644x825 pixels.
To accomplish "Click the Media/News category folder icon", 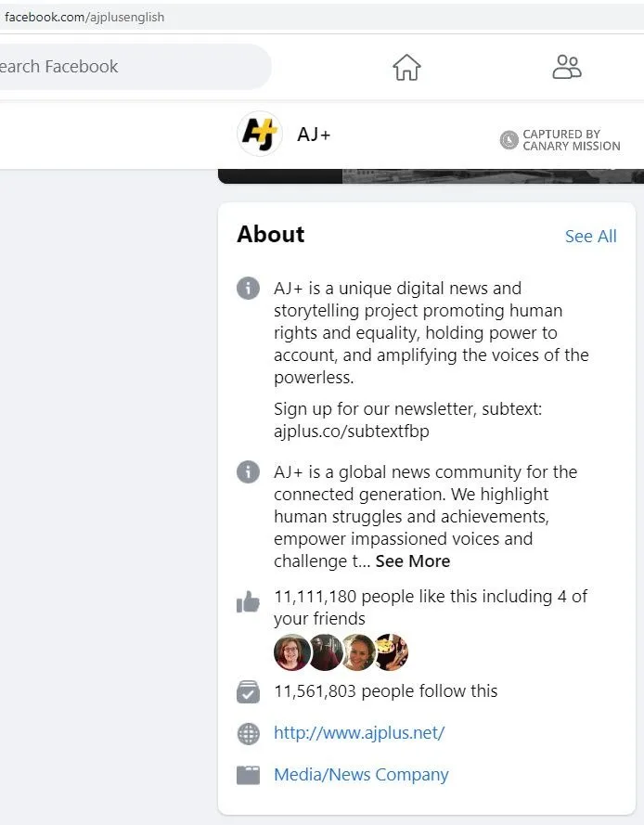I will tap(248, 776).
